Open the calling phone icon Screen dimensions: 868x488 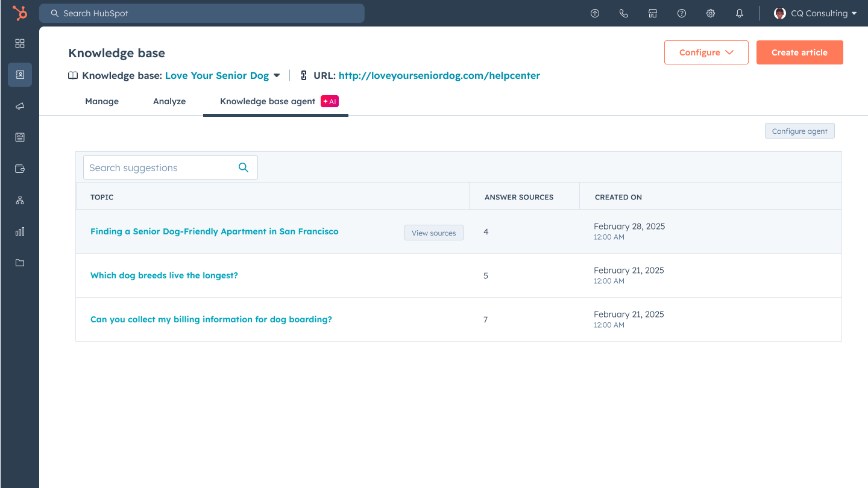tap(624, 13)
